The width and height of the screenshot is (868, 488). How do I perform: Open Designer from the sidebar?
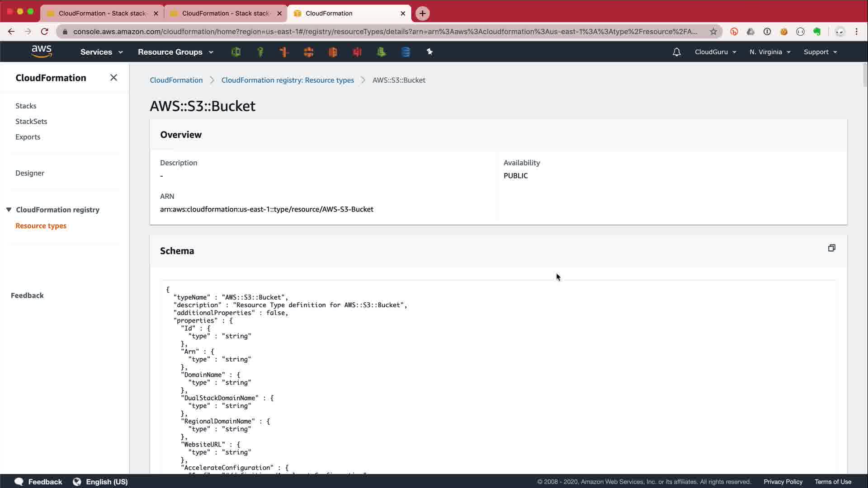30,173
